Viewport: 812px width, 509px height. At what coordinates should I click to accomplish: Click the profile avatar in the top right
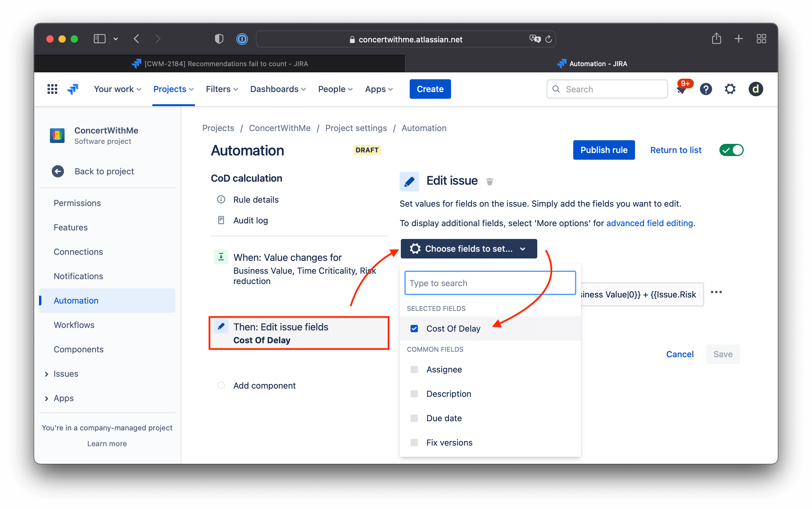coord(755,89)
